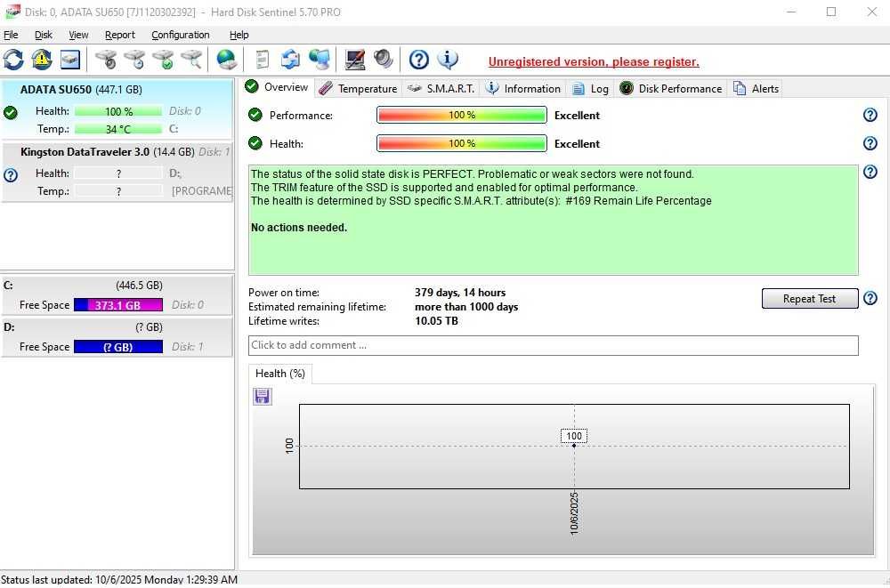Screen dimensions: 890x588
Task: Click the Click to add comment field
Action: (x=554, y=347)
